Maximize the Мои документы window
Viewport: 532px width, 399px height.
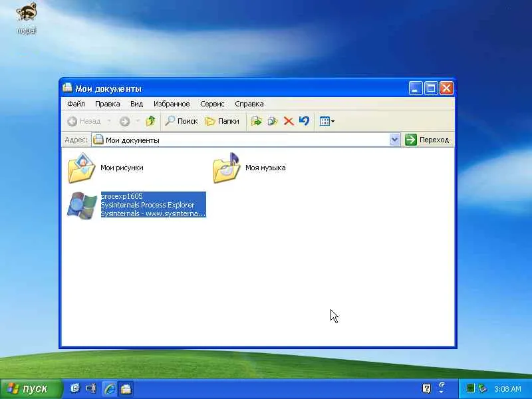pos(431,88)
